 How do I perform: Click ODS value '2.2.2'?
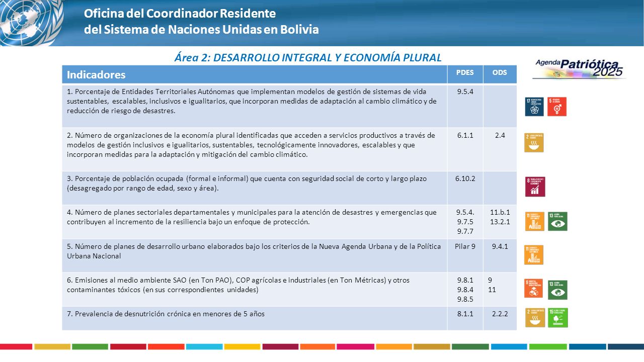click(500, 314)
